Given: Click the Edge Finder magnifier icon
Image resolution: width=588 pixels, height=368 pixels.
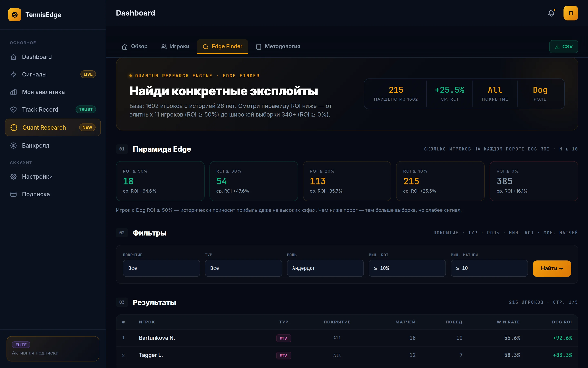Looking at the screenshot, I should (x=206, y=47).
